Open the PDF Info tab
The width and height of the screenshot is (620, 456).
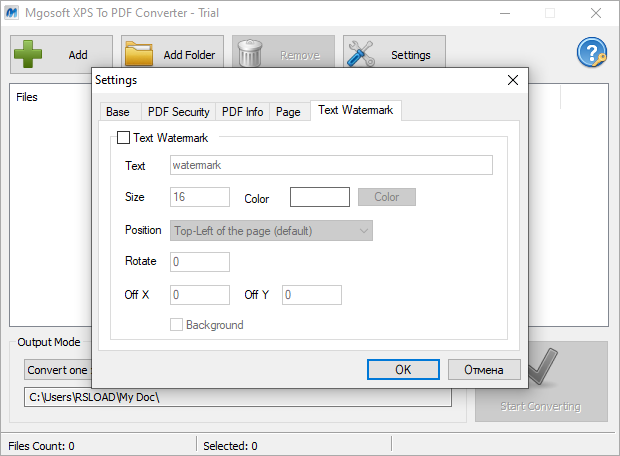[x=242, y=112]
